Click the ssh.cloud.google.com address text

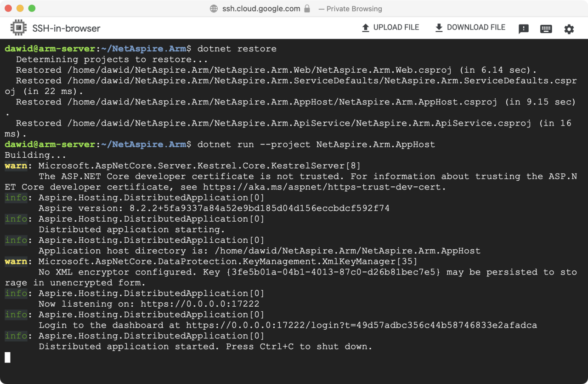click(x=261, y=9)
